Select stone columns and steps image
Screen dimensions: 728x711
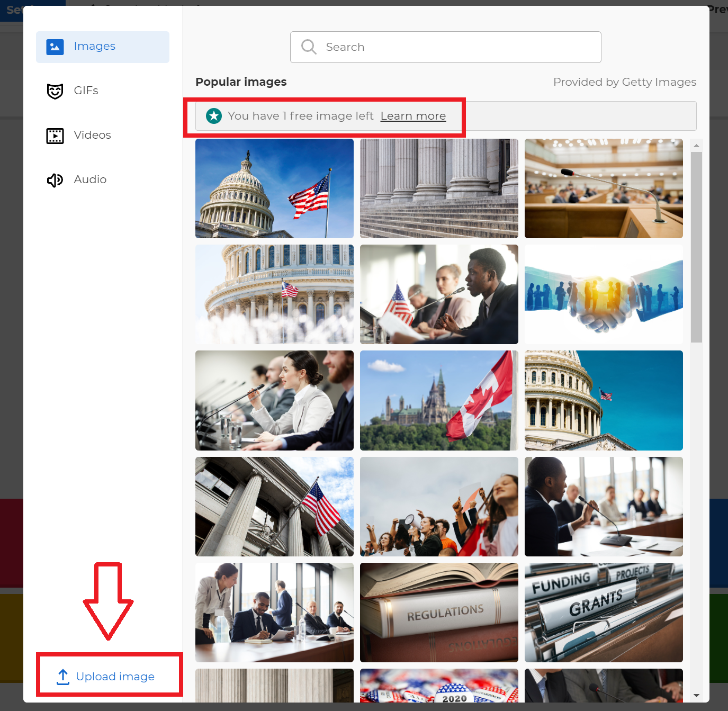tap(439, 188)
